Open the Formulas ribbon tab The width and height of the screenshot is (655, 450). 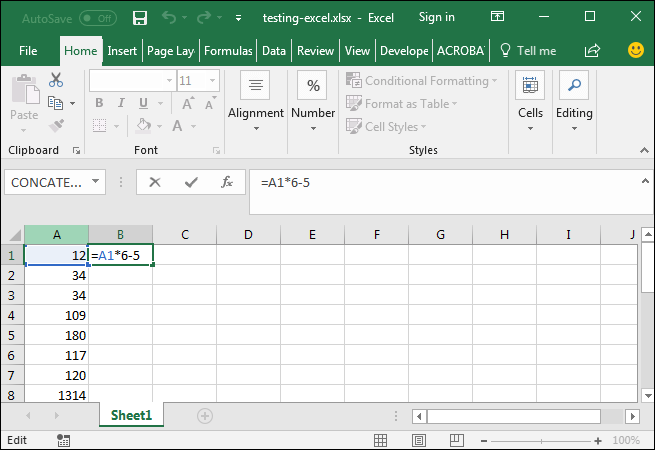(x=228, y=51)
